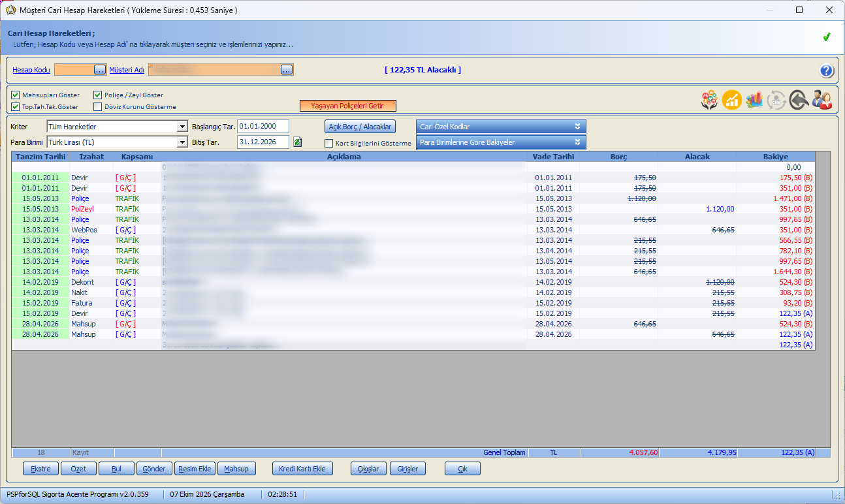Click the green checkmark icon in header
Image resolution: width=845 pixels, height=504 pixels.
tap(827, 37)
